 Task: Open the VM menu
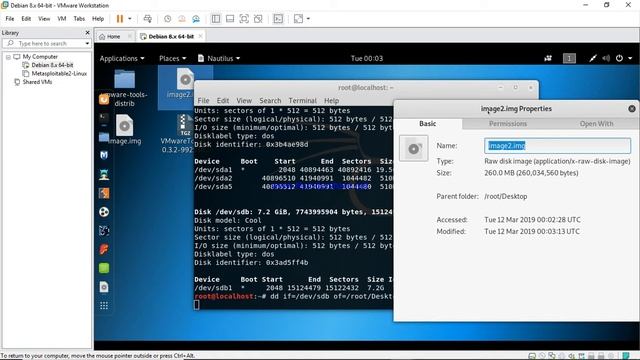pos(62,19)
